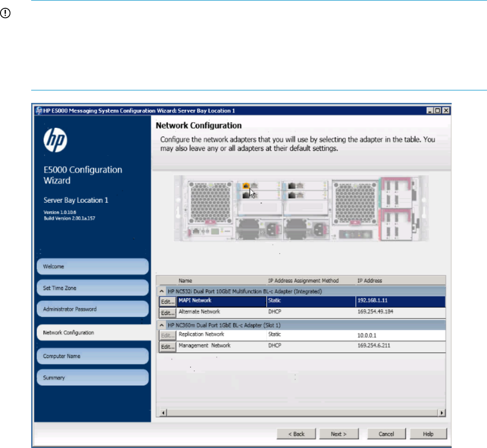Click the IP address 169.254.49.184
Screen dimensions: 487x448
[375, 312]
